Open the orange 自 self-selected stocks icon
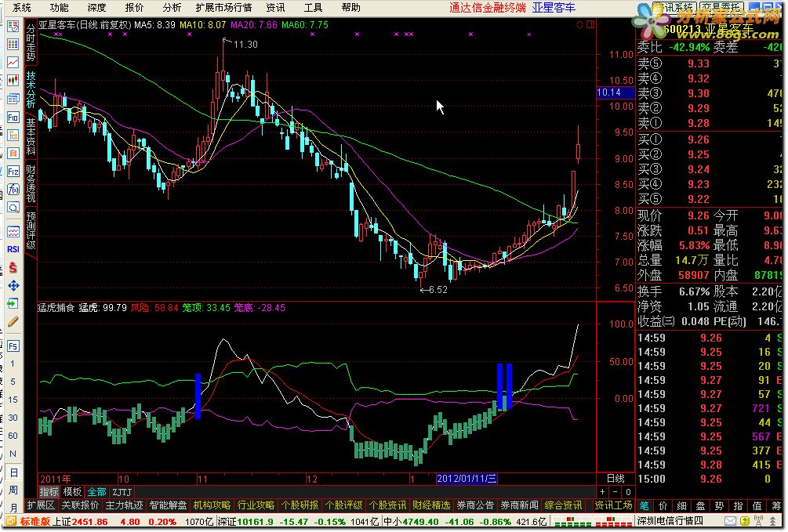This screenshot has width=788, height=532. click(13, 153)
